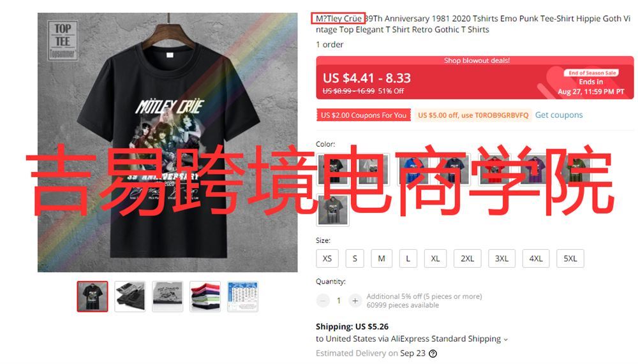The width and height of the screenshot is (638, 364).
Task: Select the first black shirt thumbnail
Action: [x=93, y=296]
